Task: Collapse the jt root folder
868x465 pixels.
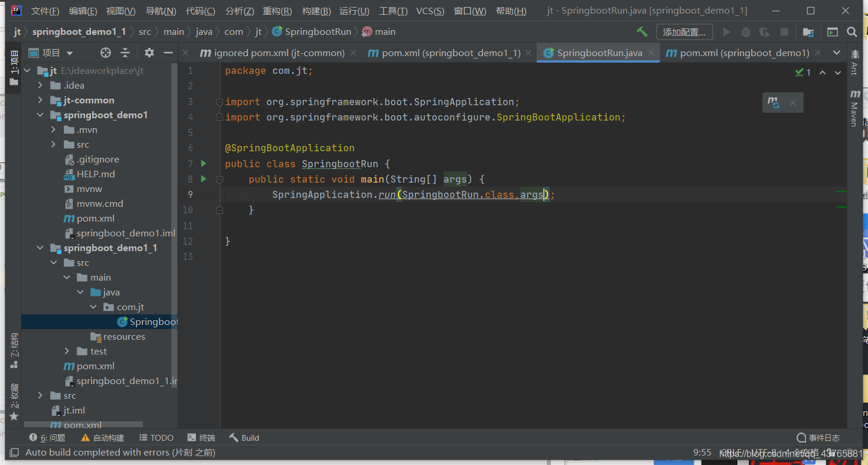Action: pos(28,71)
